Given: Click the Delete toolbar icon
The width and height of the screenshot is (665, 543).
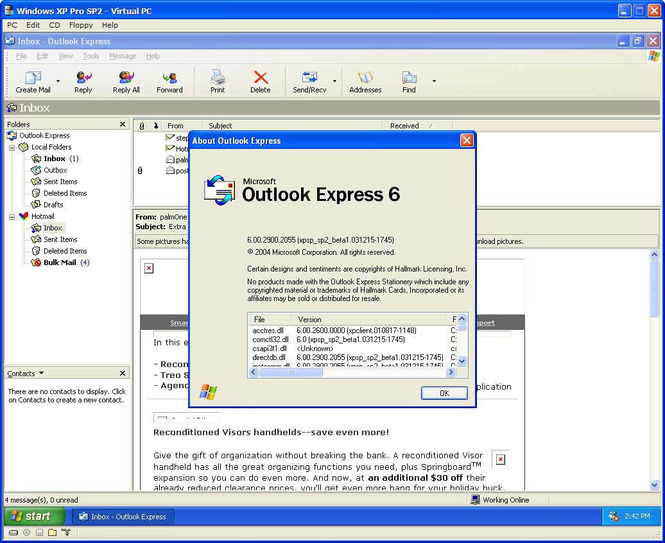Looking at the screenshot, I should (260, 77).
